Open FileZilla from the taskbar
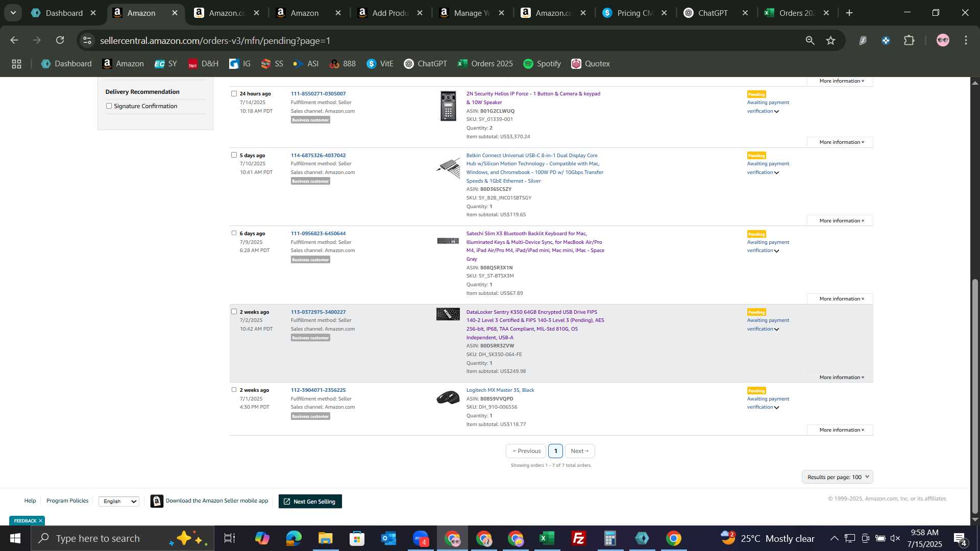Viewport: 980px width, 551px height. pyautogui.click(x=578, y=538)
